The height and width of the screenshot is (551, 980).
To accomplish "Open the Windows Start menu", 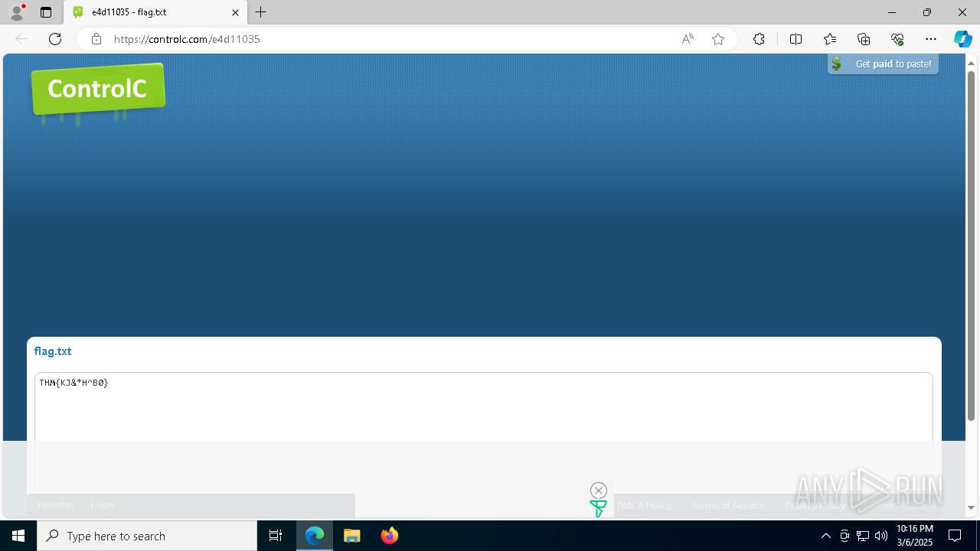I will pyautogui.click(x=18, y=536).
